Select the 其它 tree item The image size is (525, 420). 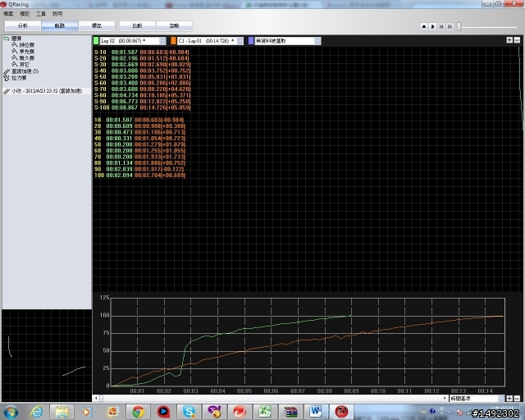tap(24, 65)
